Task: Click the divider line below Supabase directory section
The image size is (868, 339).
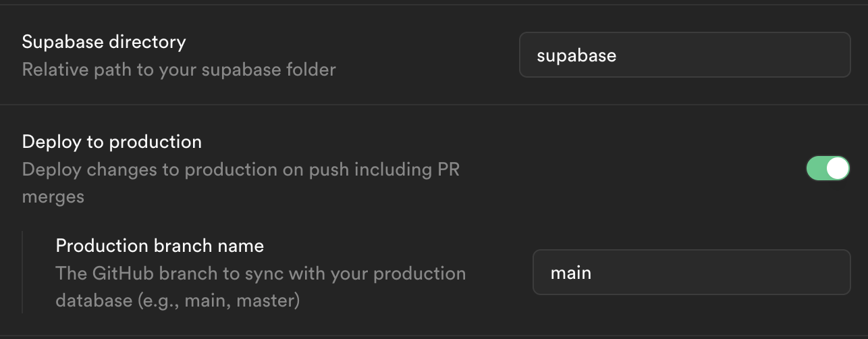Action: (x=434, y=105)
